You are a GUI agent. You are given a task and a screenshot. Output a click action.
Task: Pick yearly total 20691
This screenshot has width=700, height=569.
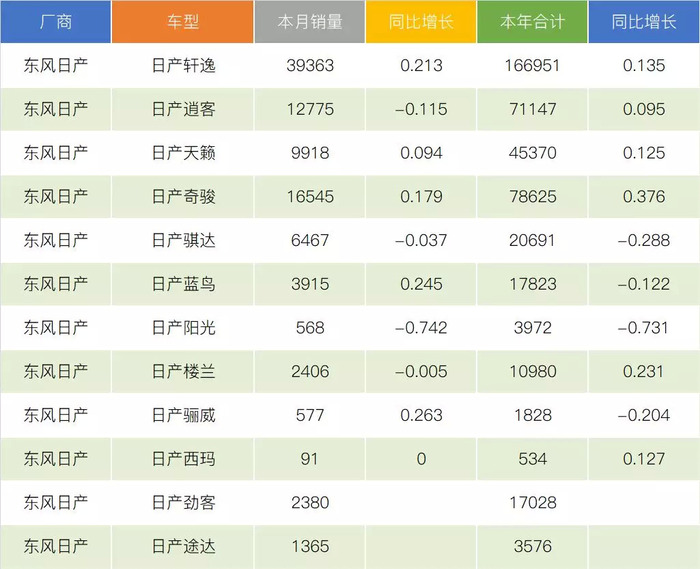(532, 241)
